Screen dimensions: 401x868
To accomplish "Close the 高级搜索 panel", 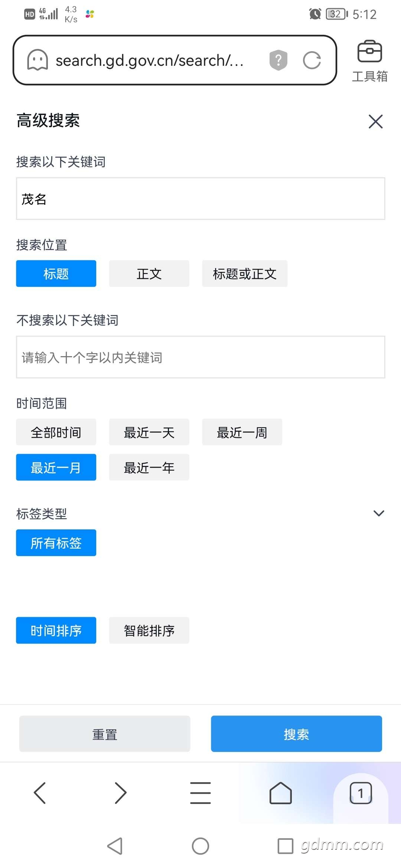I will coord(376,121).
